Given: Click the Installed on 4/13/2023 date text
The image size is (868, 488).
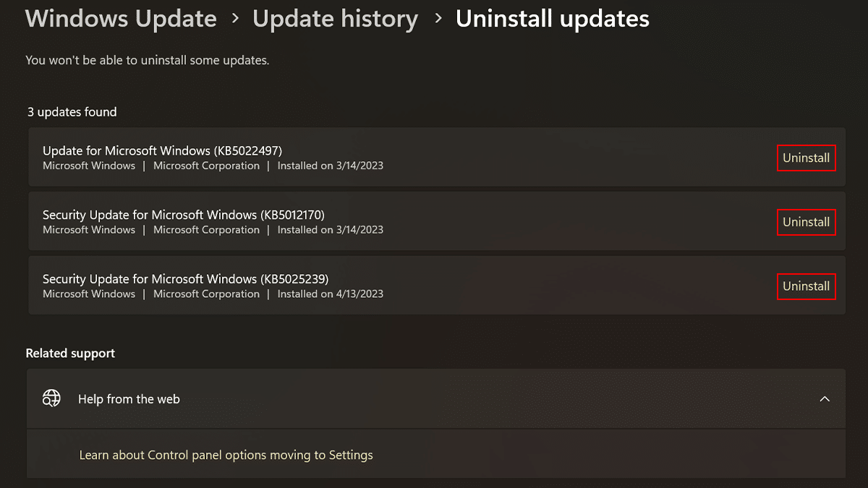Looking at the screenshot, I should point(331,294).
